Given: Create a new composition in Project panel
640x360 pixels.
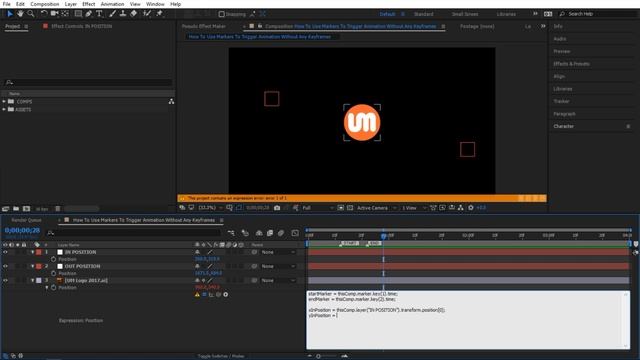Looking at the screenshot, I should coord(27,209).
